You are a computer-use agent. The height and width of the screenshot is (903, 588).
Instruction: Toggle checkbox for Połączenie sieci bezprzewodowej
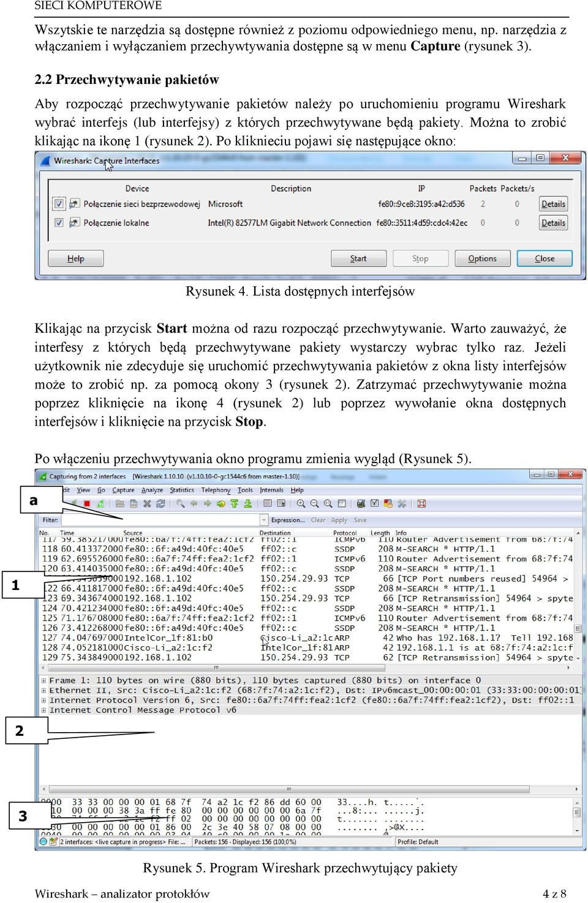(59, 203)
